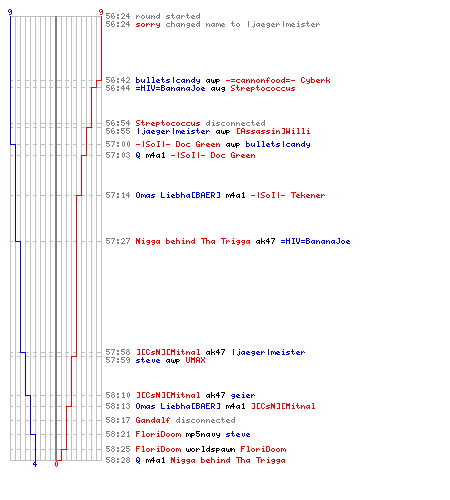The image size is (450, 500).
Task: Click blue player geier name
Action: point(243,395)
